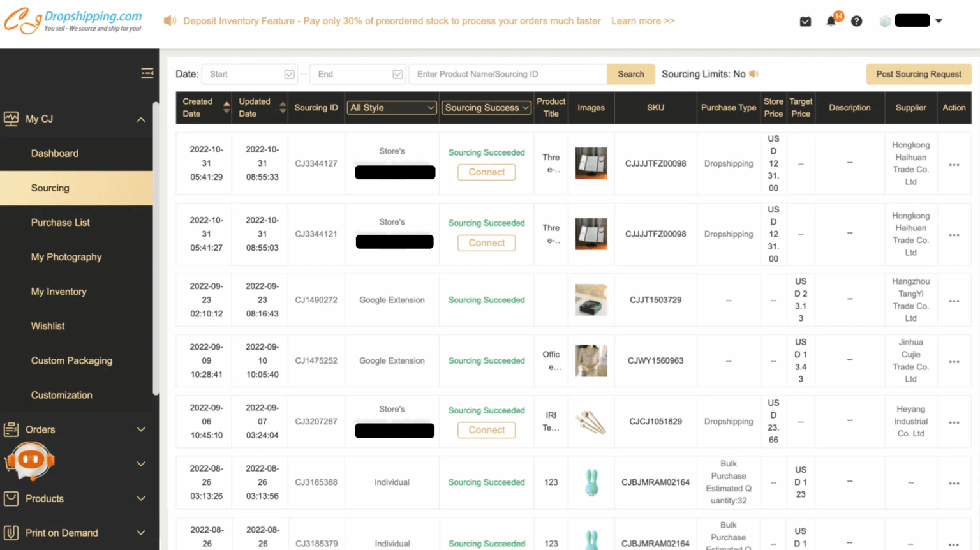Open the All Style dropdown
This screenshot has height=550, width=980.
coord(391,107)
